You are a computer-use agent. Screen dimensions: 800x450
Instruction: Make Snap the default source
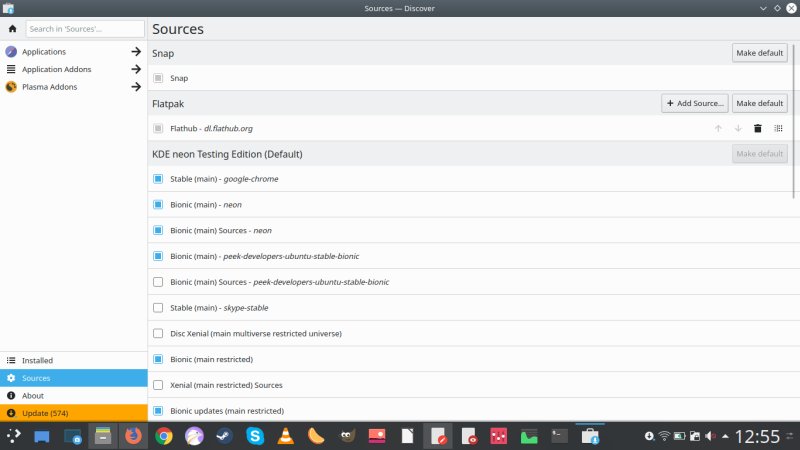click(759, 53)
